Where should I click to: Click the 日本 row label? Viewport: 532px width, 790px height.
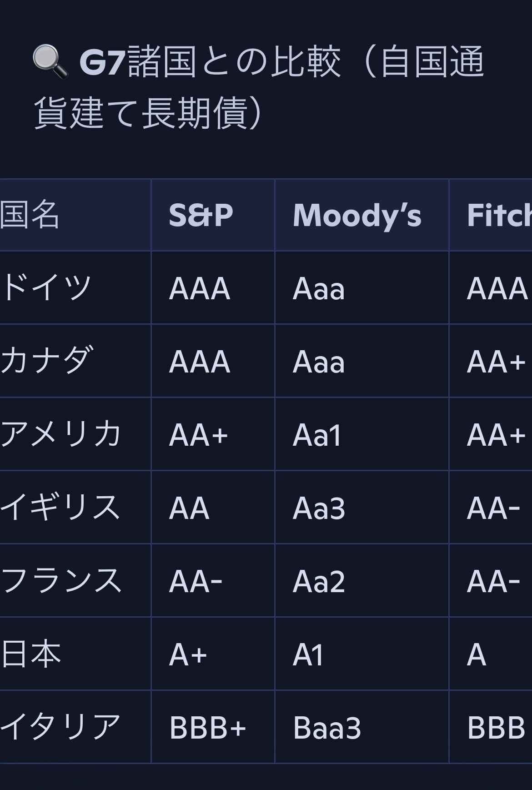pyautogui.click(x=31, y=654)
